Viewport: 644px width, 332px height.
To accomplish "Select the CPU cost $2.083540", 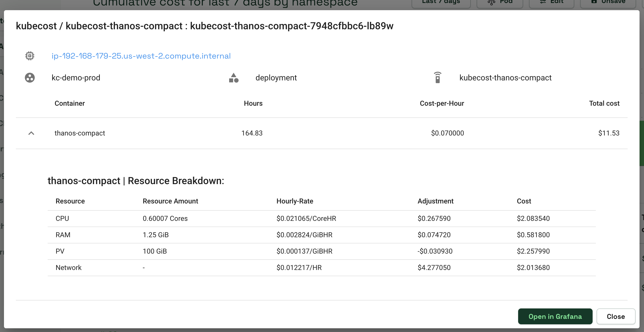I will pyautogui.click(x=533, y=219).
